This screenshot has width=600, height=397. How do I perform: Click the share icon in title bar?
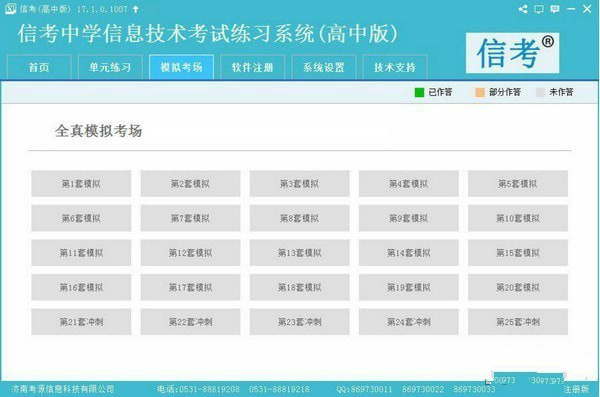(x=523, y=9)
